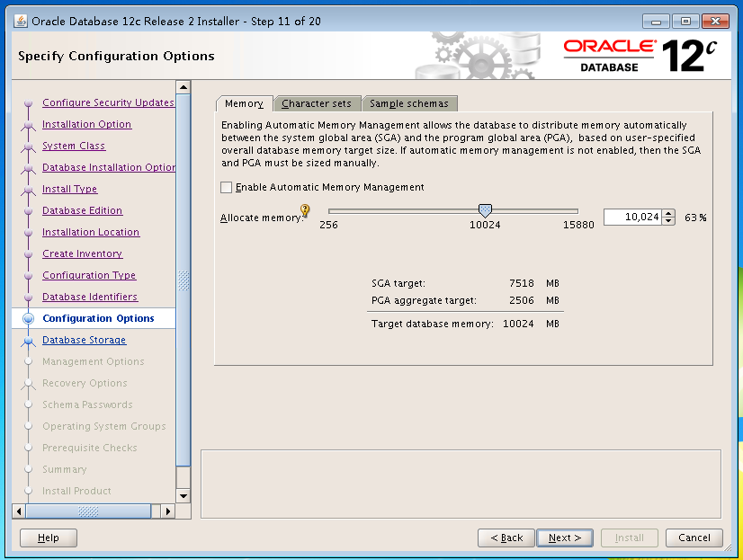Screen dimensions: 743x560
Task: Open System Class step link
Action: tap(74, 146)
